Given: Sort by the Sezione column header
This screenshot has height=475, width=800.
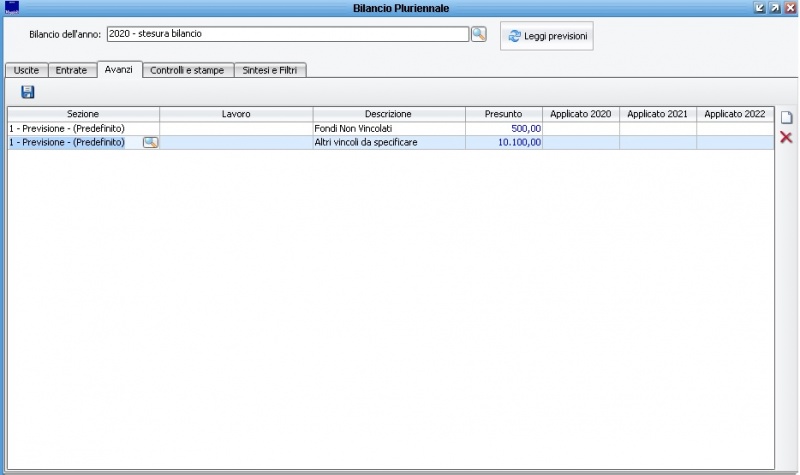Looking at the screenshot, I should [83, 114].
